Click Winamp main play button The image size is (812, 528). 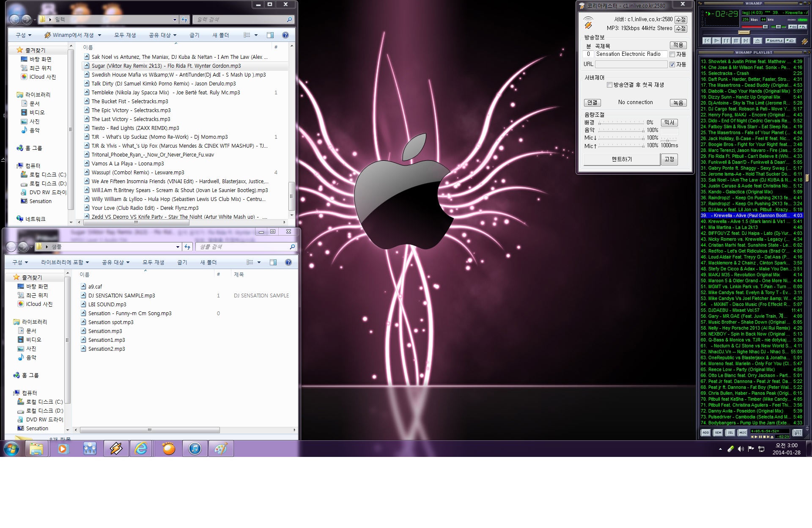click(717, 41)
